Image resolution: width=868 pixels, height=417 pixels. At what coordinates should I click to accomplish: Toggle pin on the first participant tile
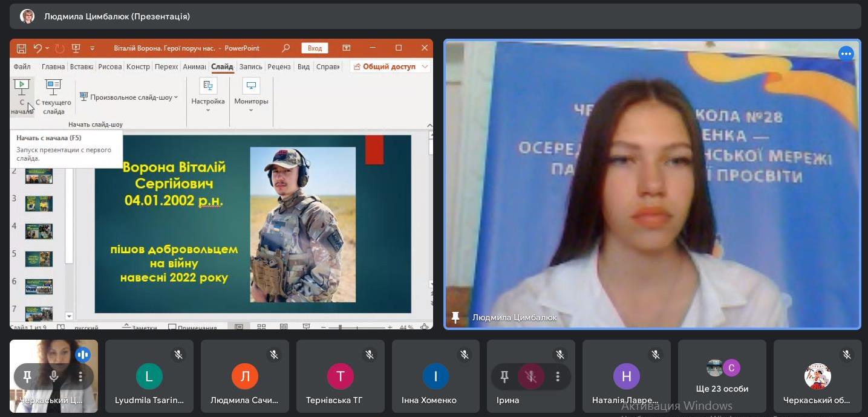click(x=27, y=377)
